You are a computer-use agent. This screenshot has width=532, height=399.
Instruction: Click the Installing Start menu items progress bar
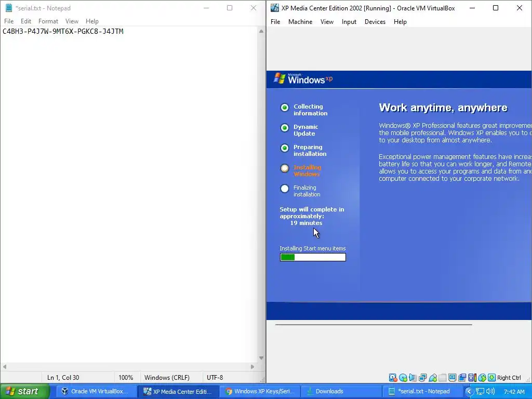(313, 257)
